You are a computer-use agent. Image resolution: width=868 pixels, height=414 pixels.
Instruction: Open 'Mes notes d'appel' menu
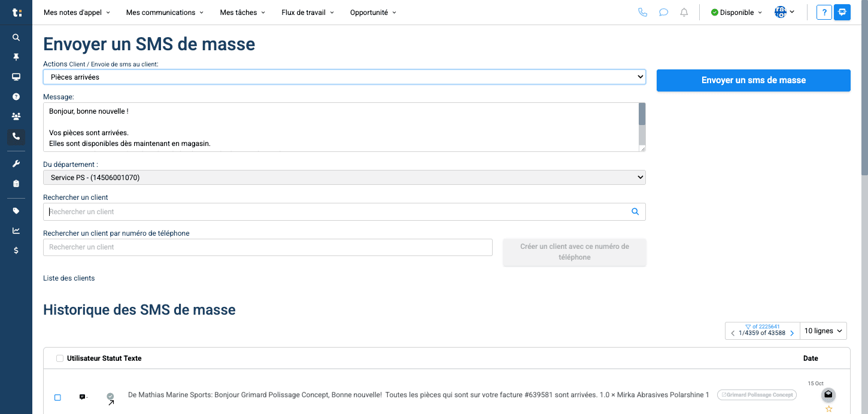click(77, 12)
